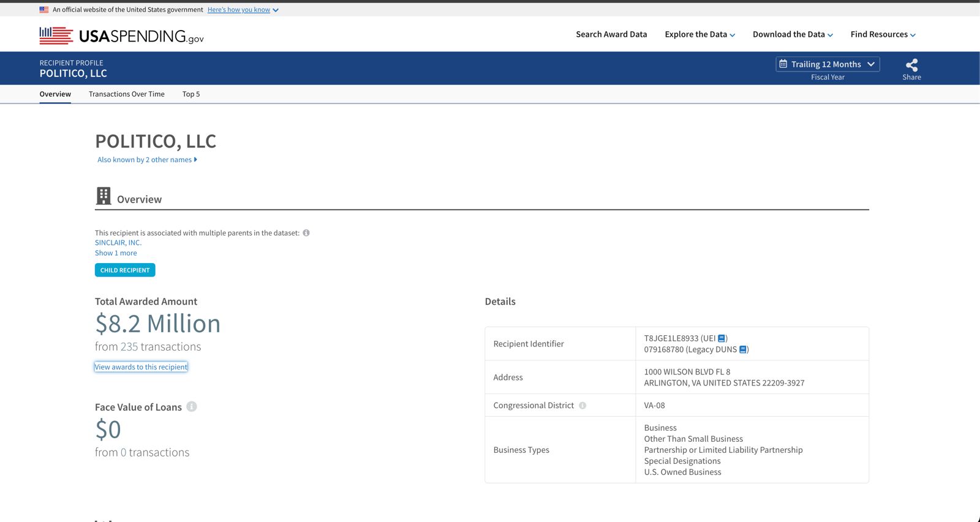This screenshot has width=980, height=522.
Task: Expand the Explore the Data menu
Action: pos(699,34)
